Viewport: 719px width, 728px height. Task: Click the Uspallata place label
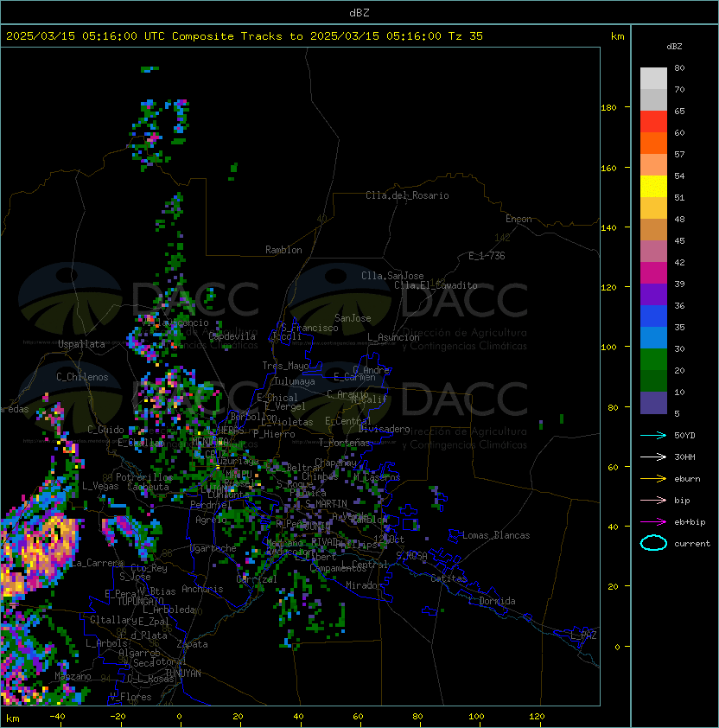point(81,344)
